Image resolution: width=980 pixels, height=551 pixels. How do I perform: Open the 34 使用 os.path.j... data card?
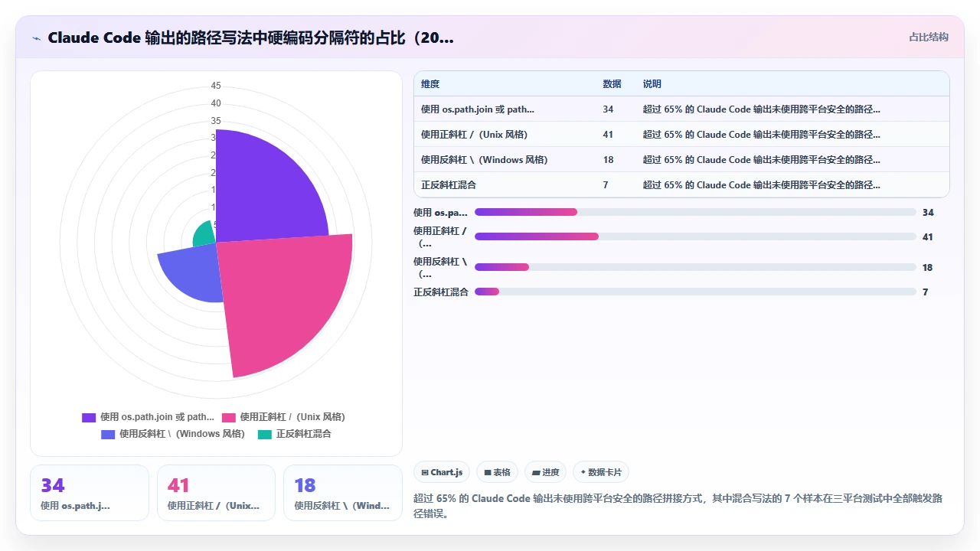[90, 493]
